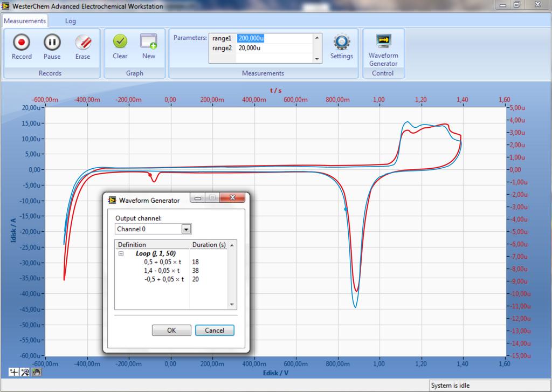
Task: Pause the measurement
Action: coord(52,47)
